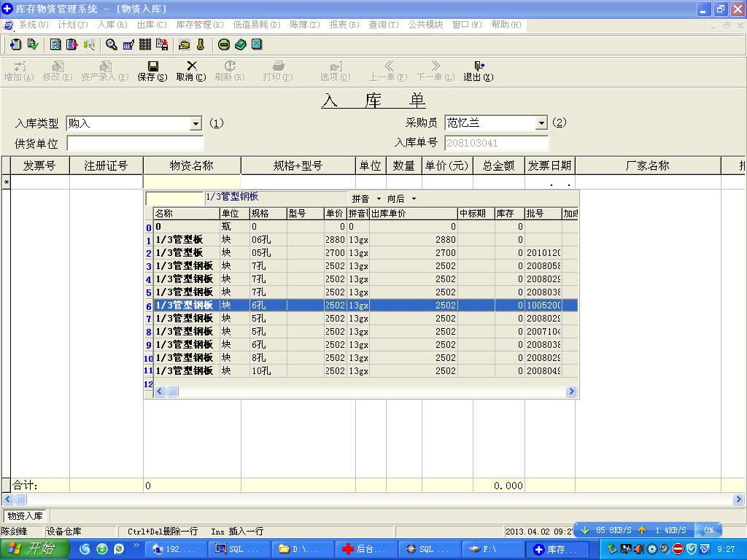Image resolution: width=747 pixels, height=560 pixels.
Task: Open the 出库(C) menu
Action: coord(152,25)
